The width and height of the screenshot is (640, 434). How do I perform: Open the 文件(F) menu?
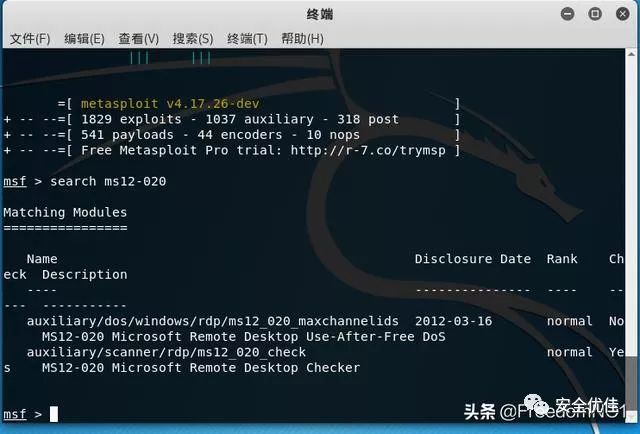(30, 39)
